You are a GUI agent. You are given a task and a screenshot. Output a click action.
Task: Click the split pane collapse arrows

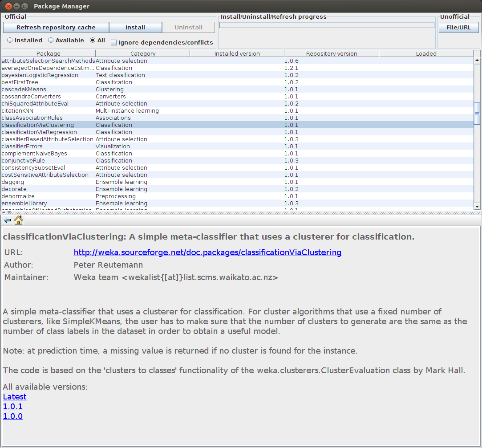tap(7, 212)
